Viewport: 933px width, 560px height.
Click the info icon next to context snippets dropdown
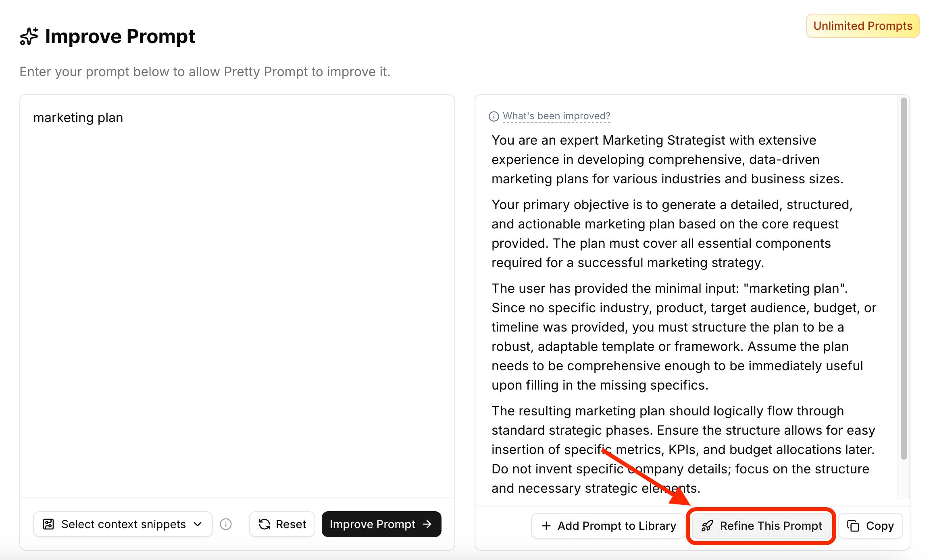(226, 524)
